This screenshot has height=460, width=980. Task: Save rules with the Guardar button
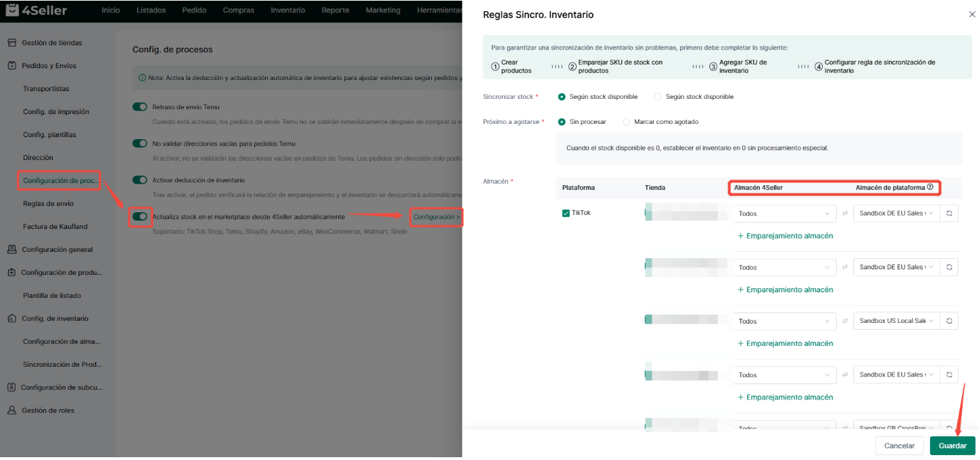(x=952, y=445)
